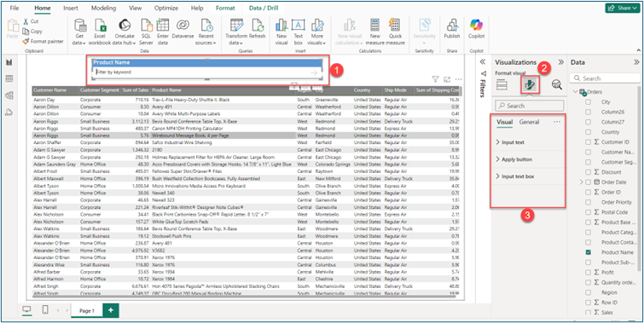Select the Page 1 tab

pos(87,311)
